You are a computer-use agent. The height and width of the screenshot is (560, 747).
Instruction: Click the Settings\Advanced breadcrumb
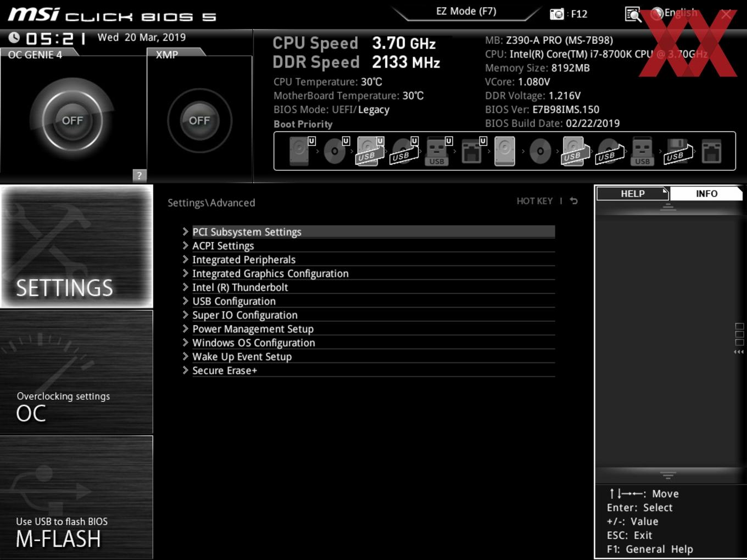pos(211,203)
